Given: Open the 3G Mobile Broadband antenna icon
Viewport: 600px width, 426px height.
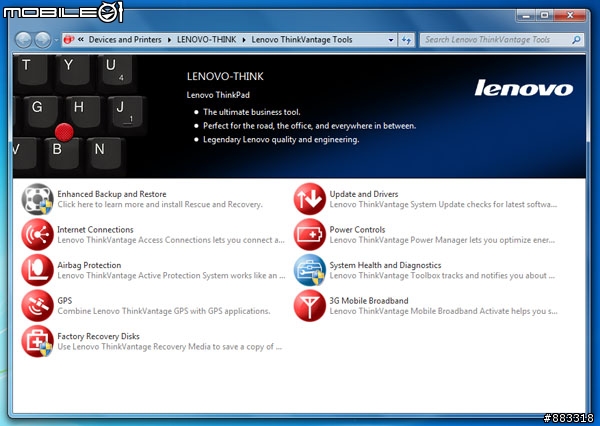Looking at the screenshot, I should (x=310, y=306).
